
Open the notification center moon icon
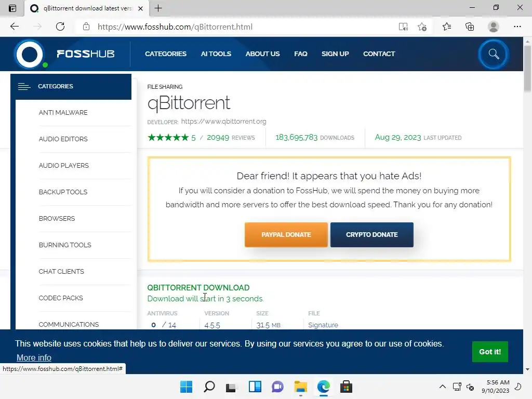pyautogui.click(x=518, y=387)
